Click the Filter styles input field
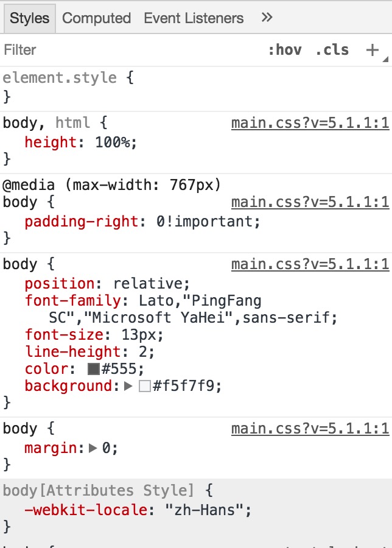 [x=133, y=50]
